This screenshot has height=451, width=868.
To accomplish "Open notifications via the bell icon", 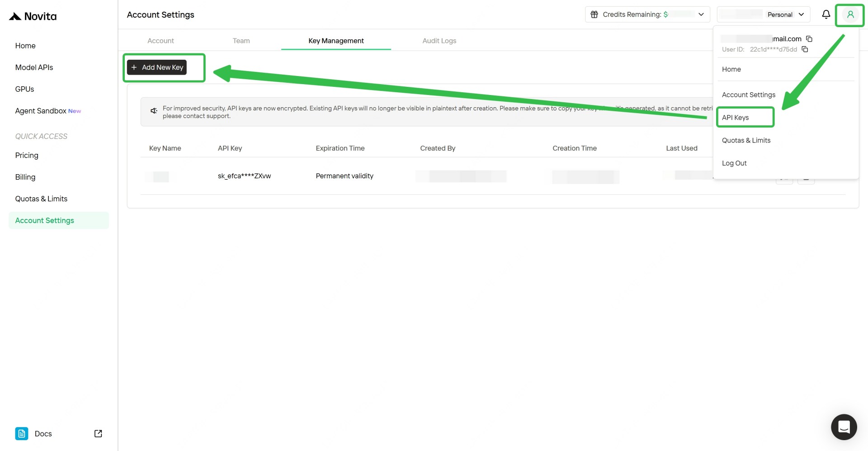I will [826, 14].
